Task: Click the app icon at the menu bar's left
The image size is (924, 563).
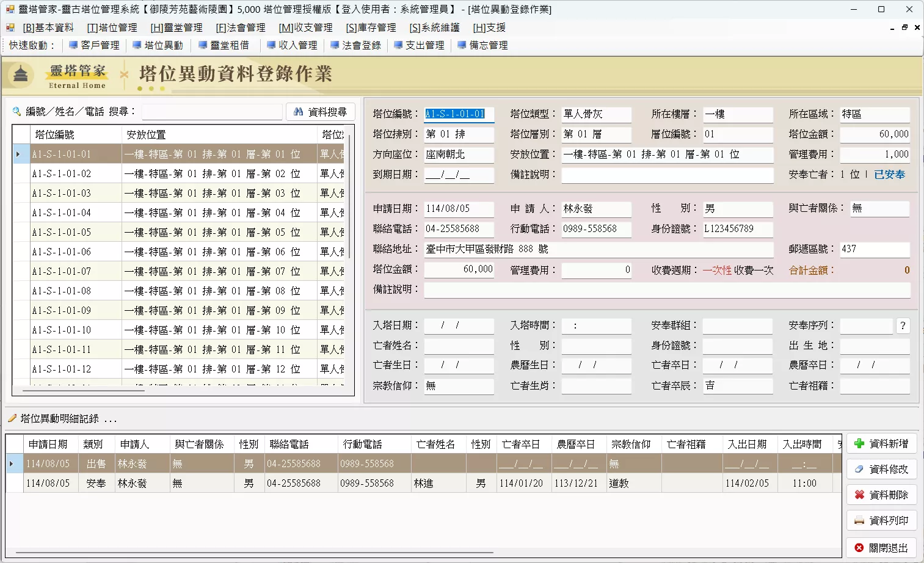Action: pos(10,27)
